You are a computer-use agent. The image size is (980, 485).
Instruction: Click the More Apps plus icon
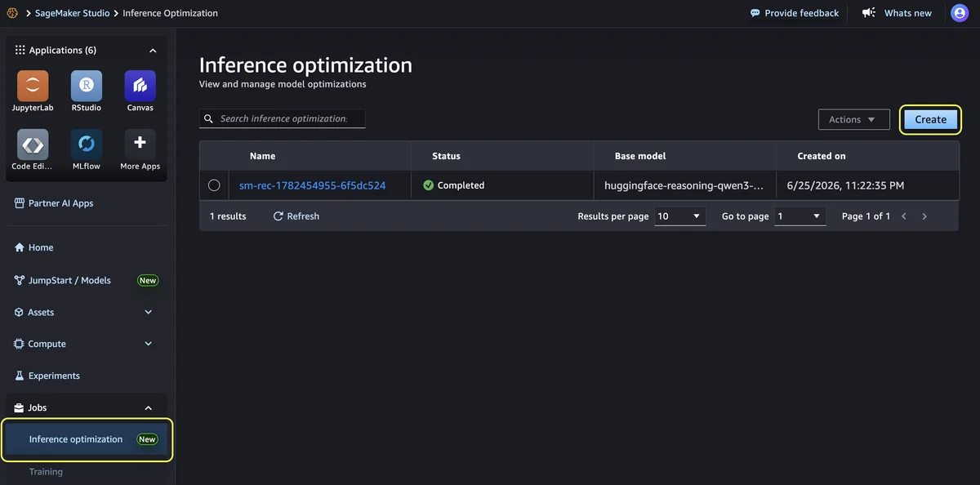point(140,145)
